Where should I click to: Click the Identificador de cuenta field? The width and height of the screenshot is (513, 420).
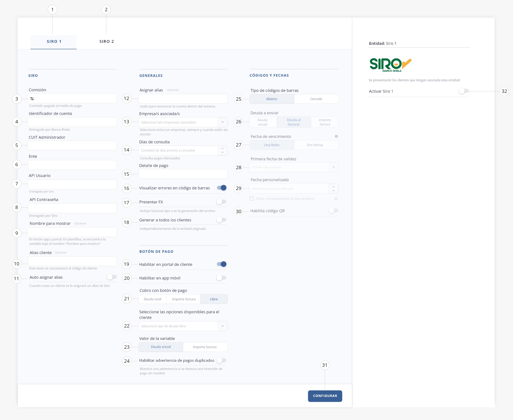point(72,122)
